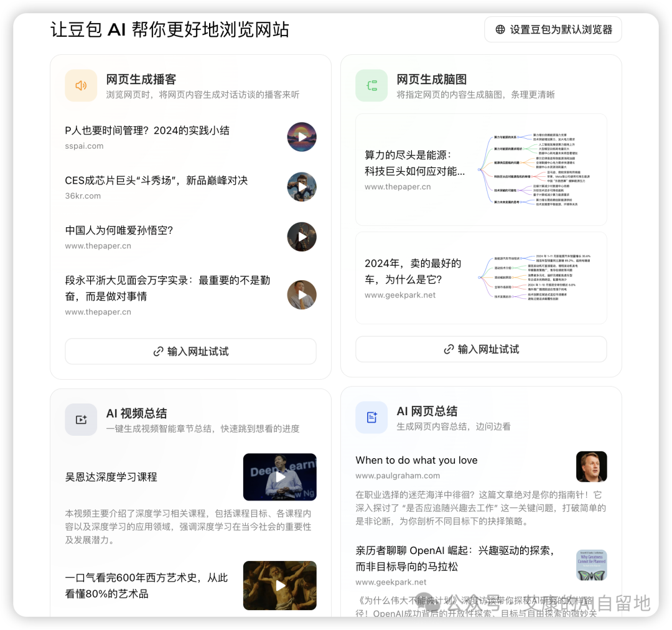The image size is (672, 630).
Task: Click the mind-map icon beside 网页生成脑图
Action: [371, 85]
